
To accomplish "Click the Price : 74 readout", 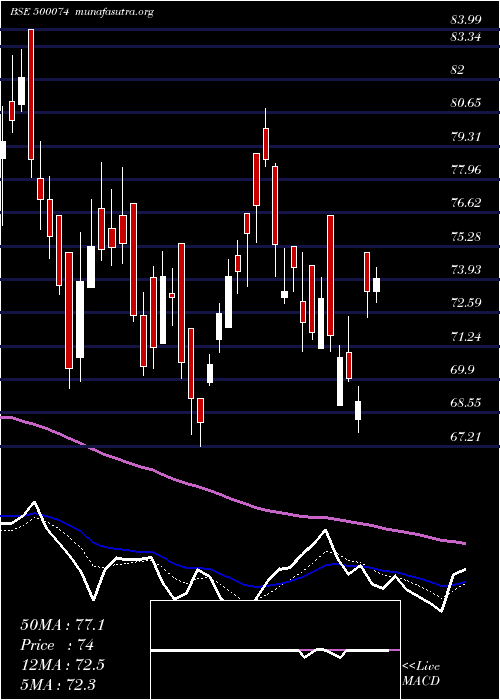I will tap(57, 645).
